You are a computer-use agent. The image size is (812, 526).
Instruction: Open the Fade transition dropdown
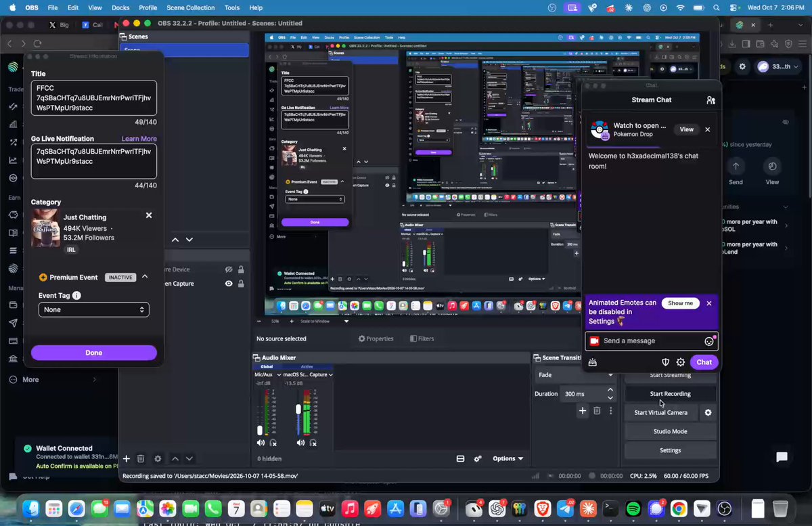pos(575,374)
